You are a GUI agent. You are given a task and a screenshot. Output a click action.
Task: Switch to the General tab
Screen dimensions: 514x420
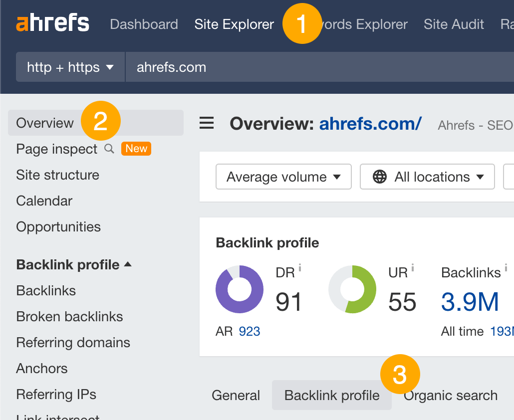(x=236, y=395)
